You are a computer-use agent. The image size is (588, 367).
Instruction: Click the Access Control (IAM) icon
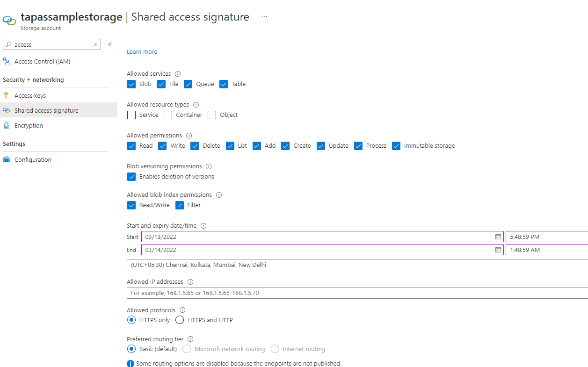[6, 61]
